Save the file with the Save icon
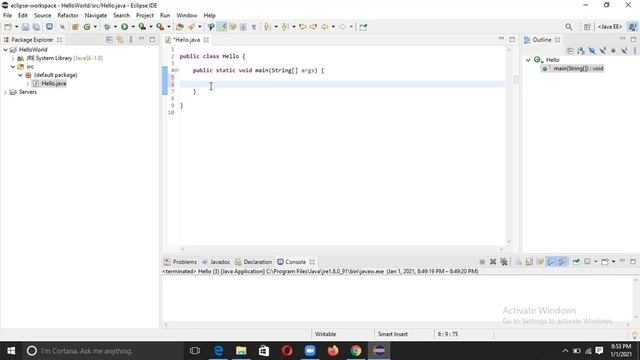Image resolution: width=640 pixels, height=360 pixels. tap(25, 27)
